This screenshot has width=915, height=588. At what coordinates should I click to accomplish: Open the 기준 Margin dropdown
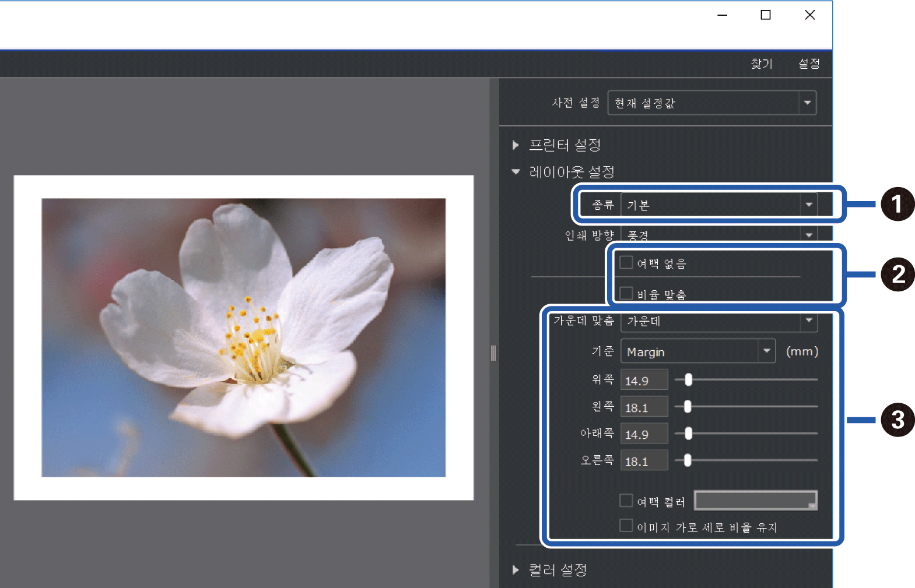[697, 351]
